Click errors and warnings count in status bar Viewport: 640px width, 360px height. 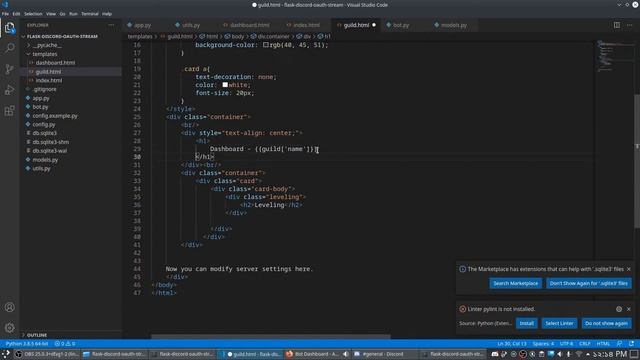click(65, 344)
